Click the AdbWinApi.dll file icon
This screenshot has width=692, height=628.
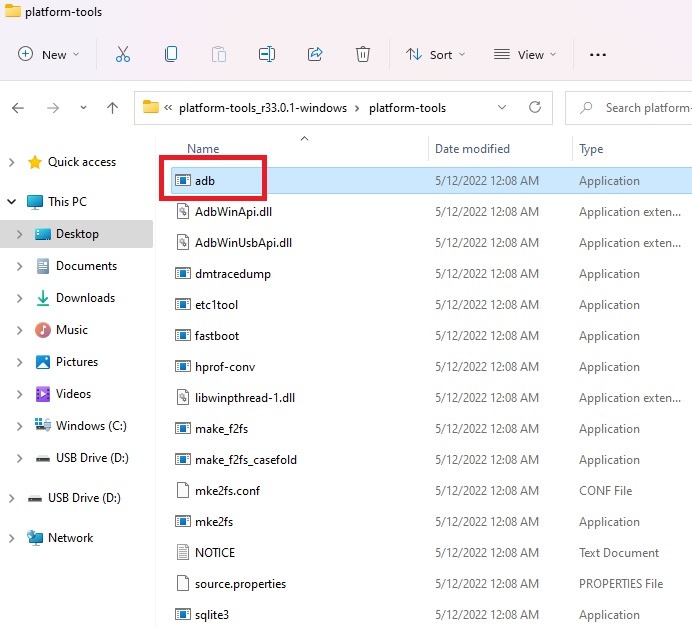click(x=183, y=211)
